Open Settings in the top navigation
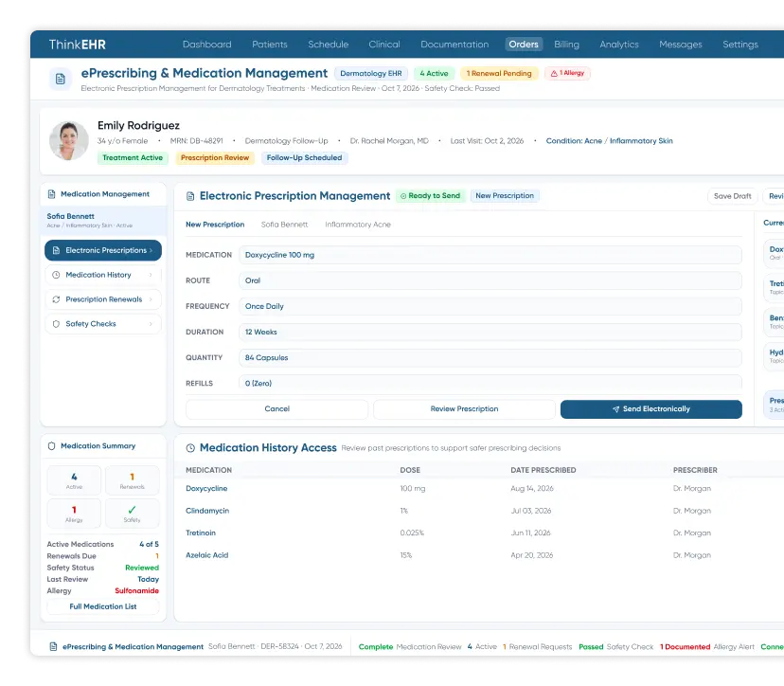The width and height of the screenshot is (784, 686). 740,45
